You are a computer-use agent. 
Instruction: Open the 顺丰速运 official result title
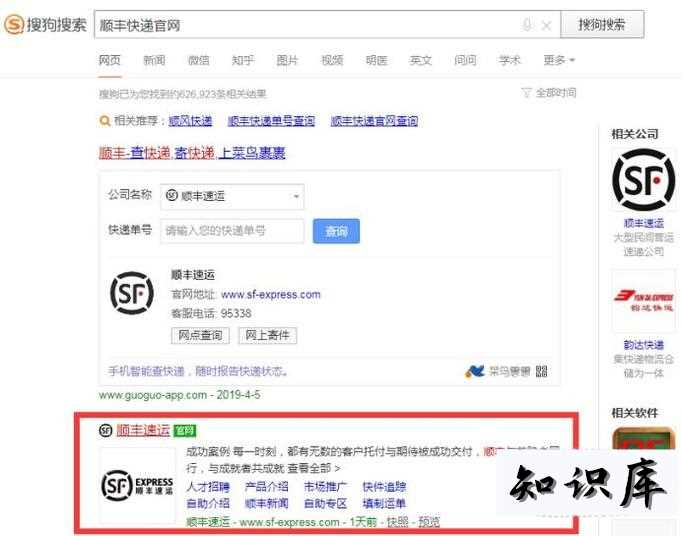click(x=143, y=431)
